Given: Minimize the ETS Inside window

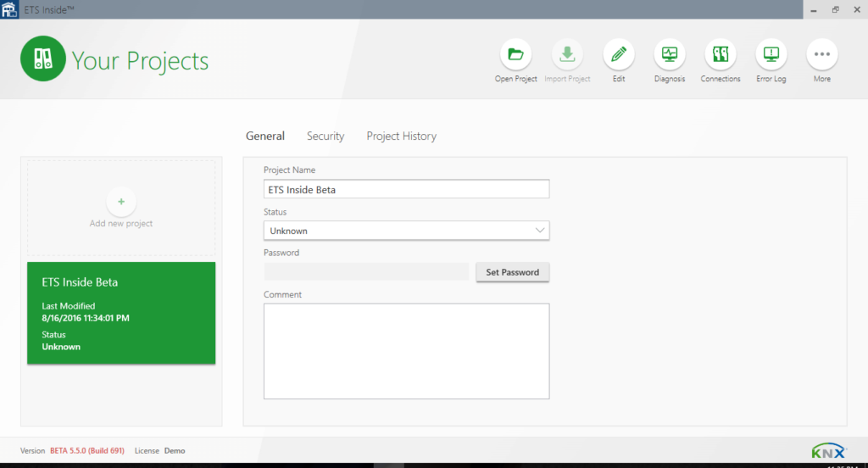Looking at the screenshot, I should pos(814,9).
